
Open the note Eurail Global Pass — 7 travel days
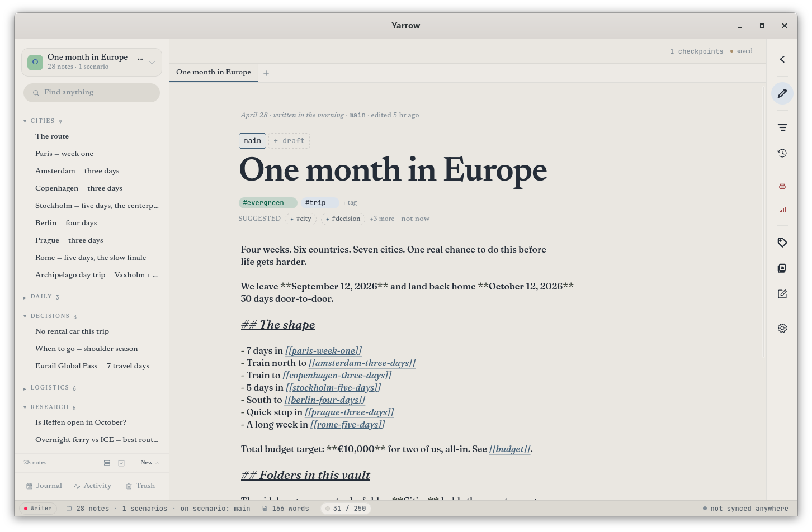pos(92,366)
